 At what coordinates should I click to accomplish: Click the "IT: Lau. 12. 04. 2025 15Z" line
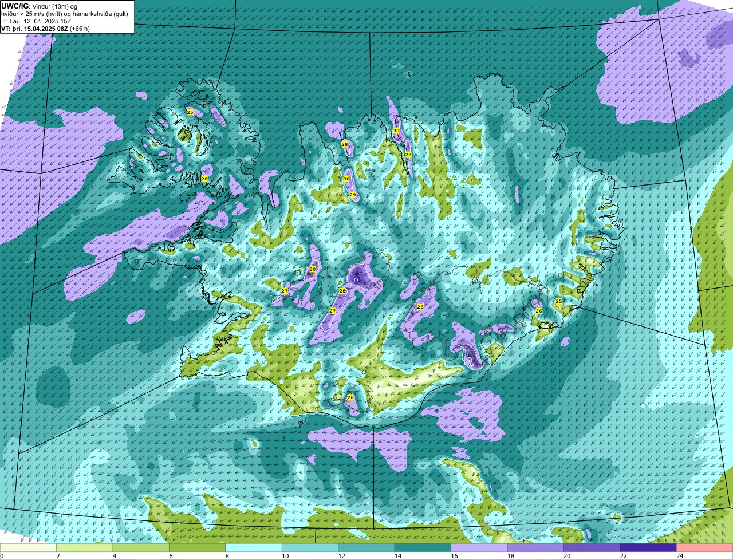click(36, 21)
